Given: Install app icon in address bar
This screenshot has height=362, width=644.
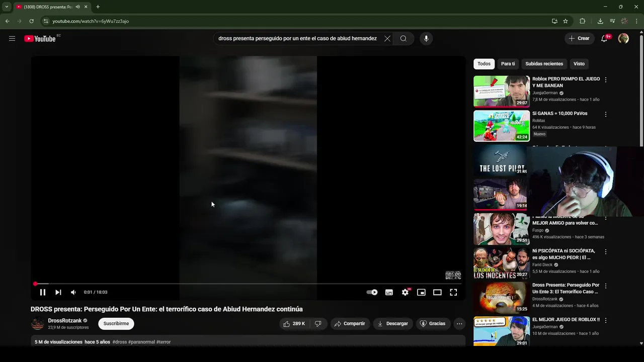Looking at the screenshot, I should (554, 21).
